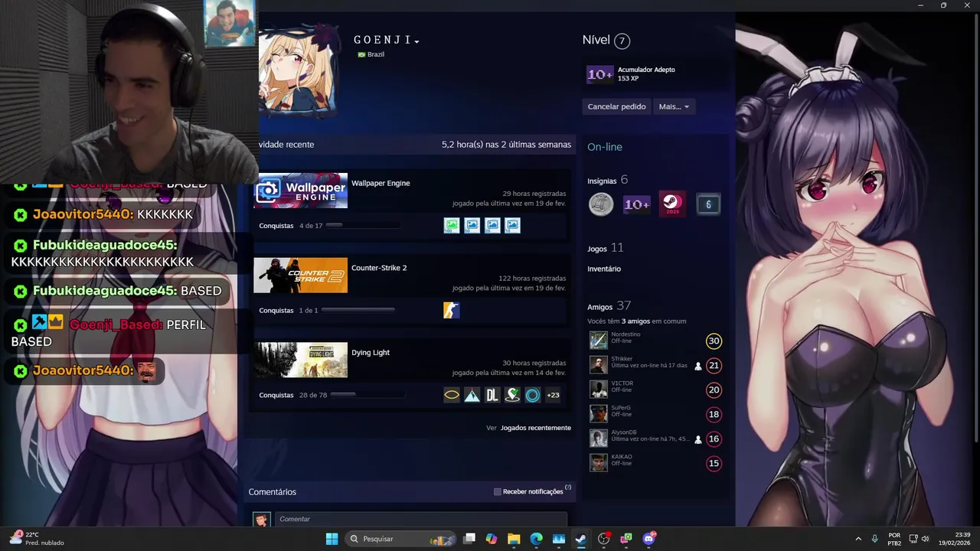
Task: Open the volume control in tray
Action: point(926,539)
